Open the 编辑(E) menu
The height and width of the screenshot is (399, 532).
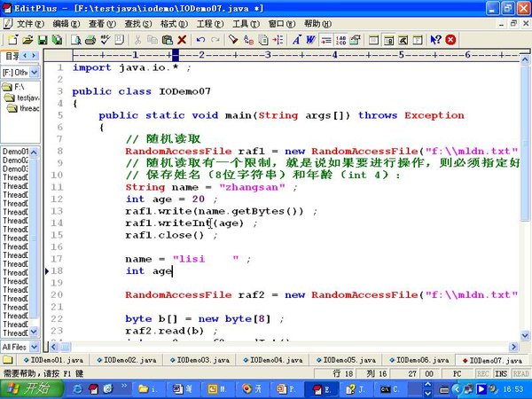[x=66, y=24]
